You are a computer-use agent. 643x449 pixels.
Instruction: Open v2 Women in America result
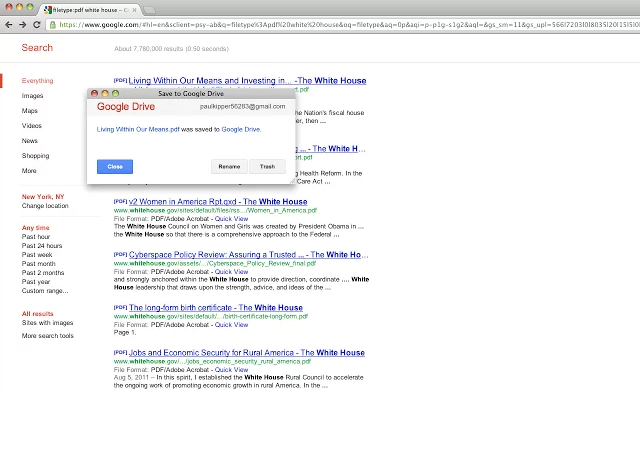point(218,202)
